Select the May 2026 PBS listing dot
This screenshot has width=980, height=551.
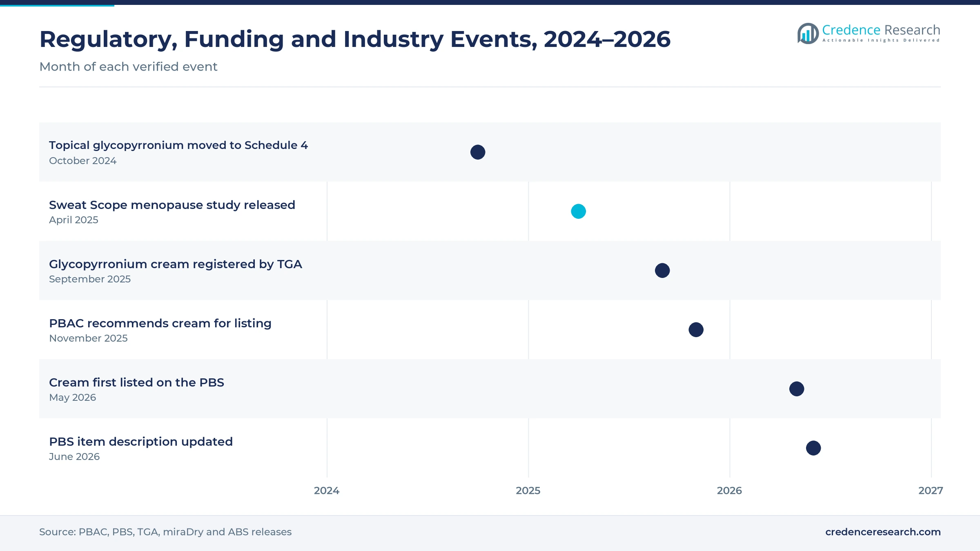pos(797,389)
